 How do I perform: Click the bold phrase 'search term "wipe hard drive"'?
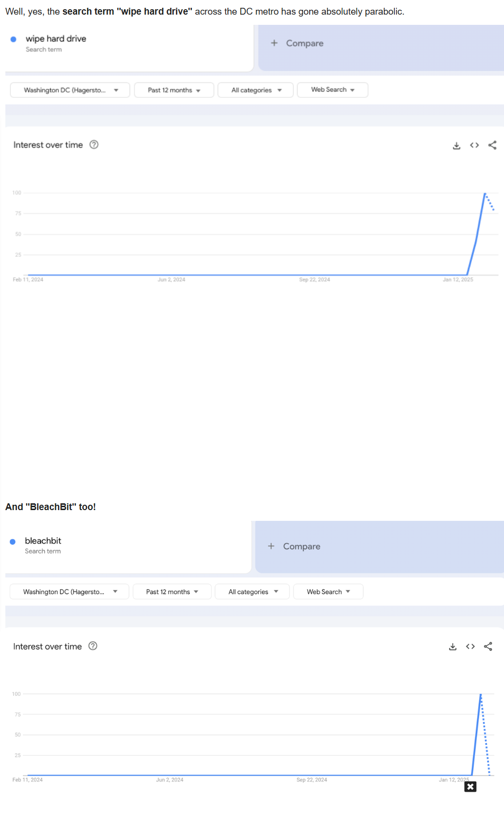coord(128,11)
